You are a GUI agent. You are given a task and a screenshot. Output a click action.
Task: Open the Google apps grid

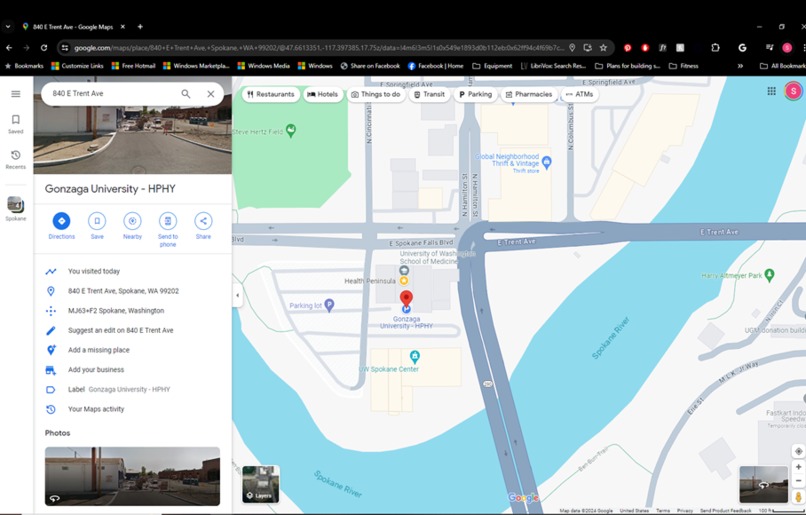pos(771,91)
